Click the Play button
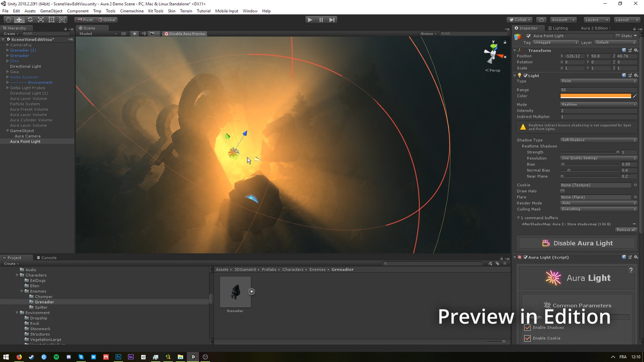Image resolution: width=644 pixels, height=362 pixels. point(310,19)
